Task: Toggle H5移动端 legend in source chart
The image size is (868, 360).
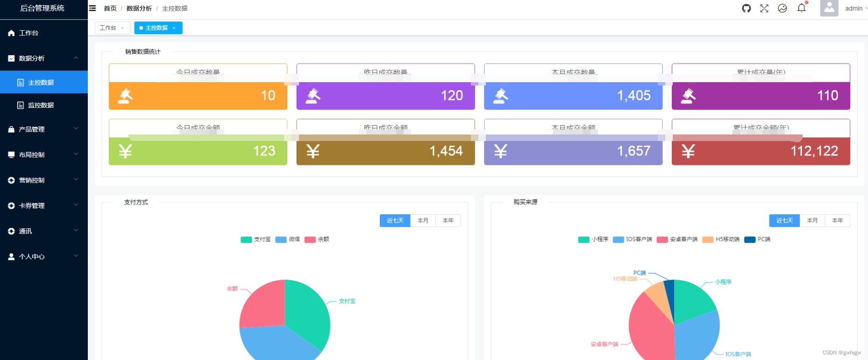Action: click(x=721, y=239)
